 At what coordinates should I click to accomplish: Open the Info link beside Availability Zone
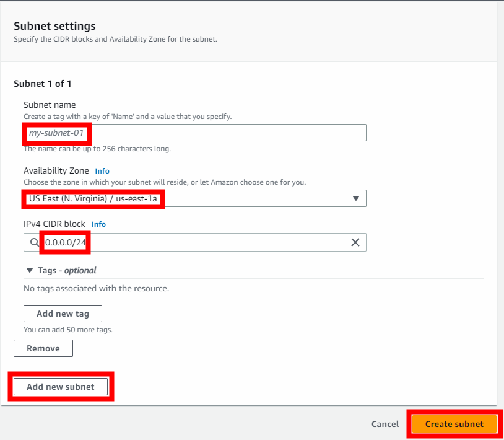(102, 171)
